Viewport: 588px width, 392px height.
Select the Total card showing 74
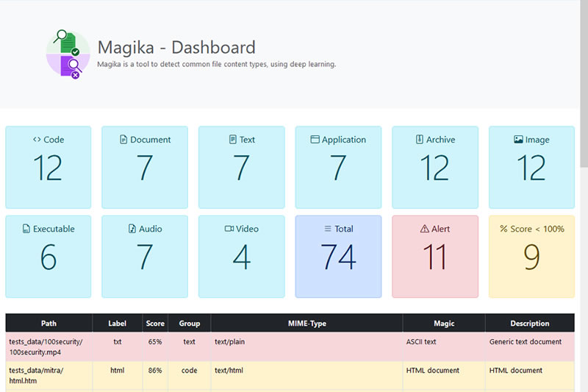click(338, 257)
